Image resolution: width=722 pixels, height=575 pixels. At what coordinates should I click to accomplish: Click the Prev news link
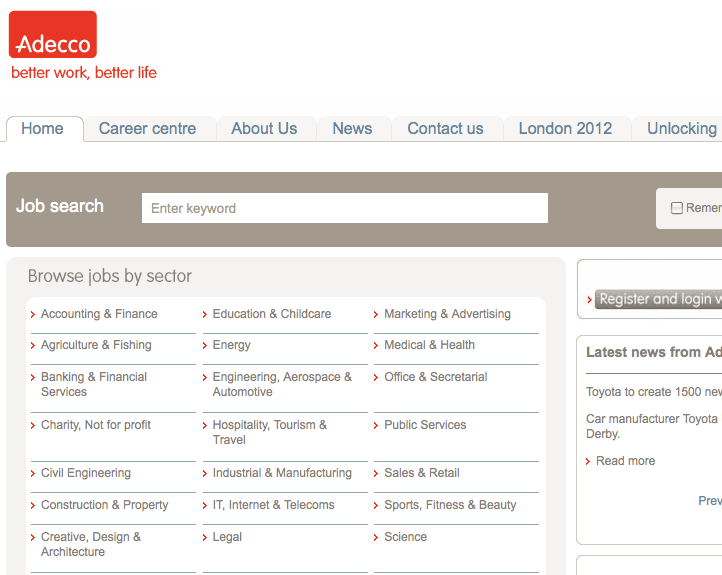[710, 501]
